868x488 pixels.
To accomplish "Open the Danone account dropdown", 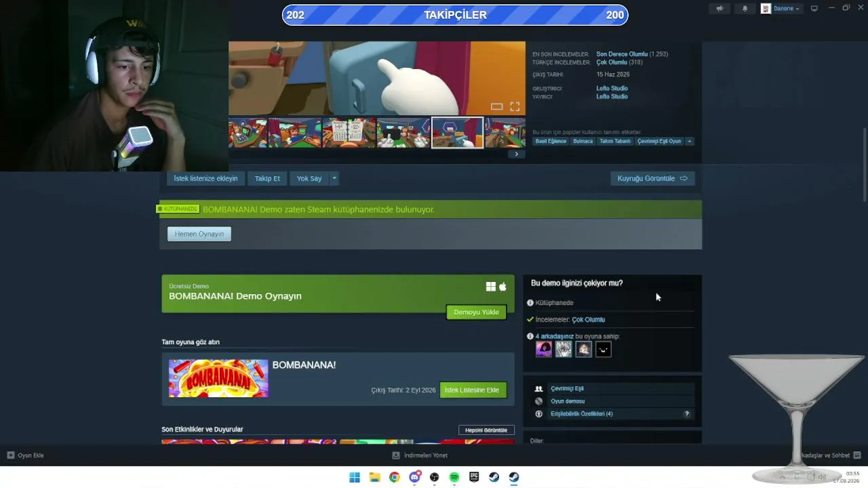I will pos(781,8).
